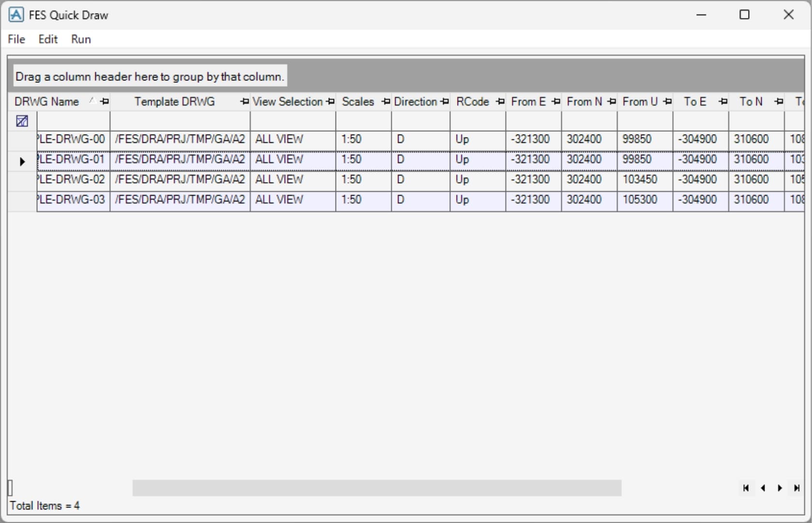Click the pin icon on DRWG Name column
This screenshot has height=523, width=812.
point(104,102)
